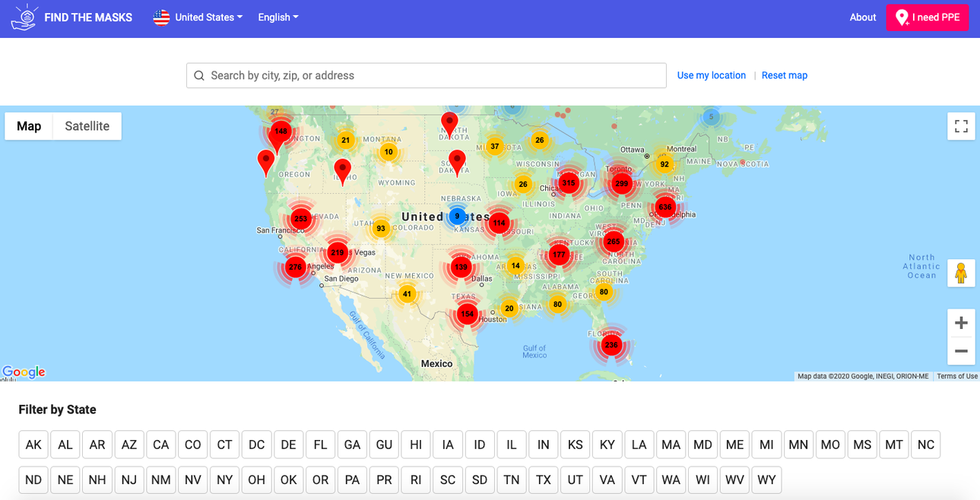
Task: Filter by state DC
Action: pyautogui.click(x=257, y=445)
